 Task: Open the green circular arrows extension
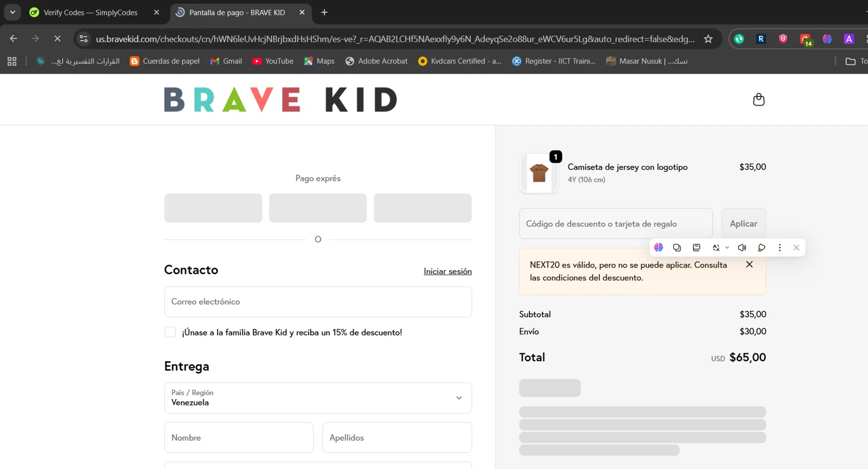pos(739,39)
